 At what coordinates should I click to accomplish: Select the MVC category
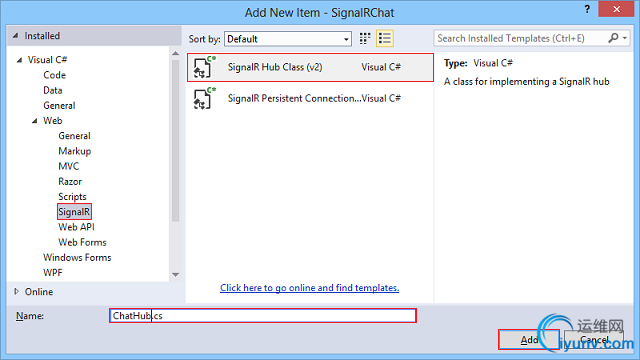tap(69, 166)
